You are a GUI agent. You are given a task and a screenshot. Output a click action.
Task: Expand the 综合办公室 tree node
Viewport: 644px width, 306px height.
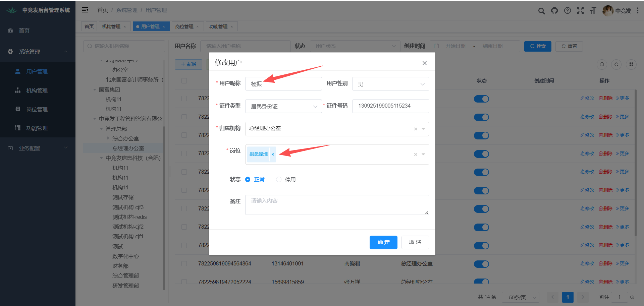108,138
